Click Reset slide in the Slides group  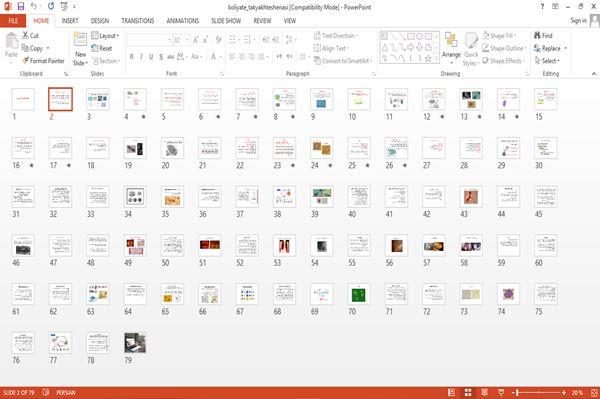click(102, 48)
